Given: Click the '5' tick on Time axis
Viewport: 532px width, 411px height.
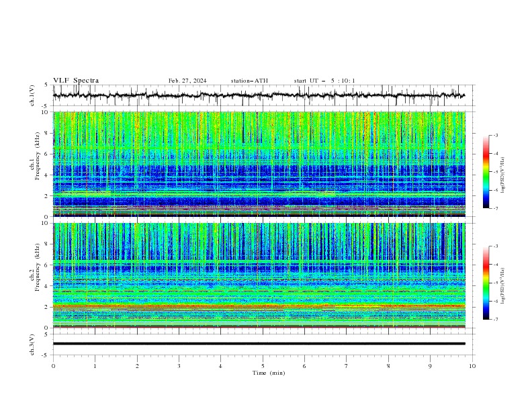Looking at the screenshot, I should pyautogui.click(x=263, y=366).
